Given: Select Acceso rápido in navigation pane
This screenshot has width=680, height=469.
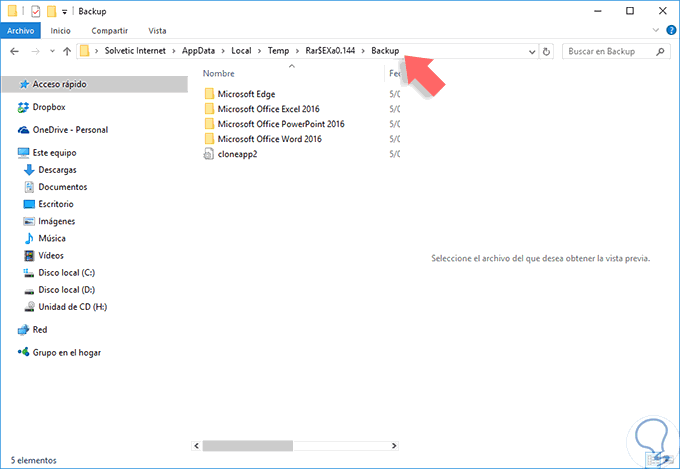Looking at the screenshot, I should pos(95,84).
